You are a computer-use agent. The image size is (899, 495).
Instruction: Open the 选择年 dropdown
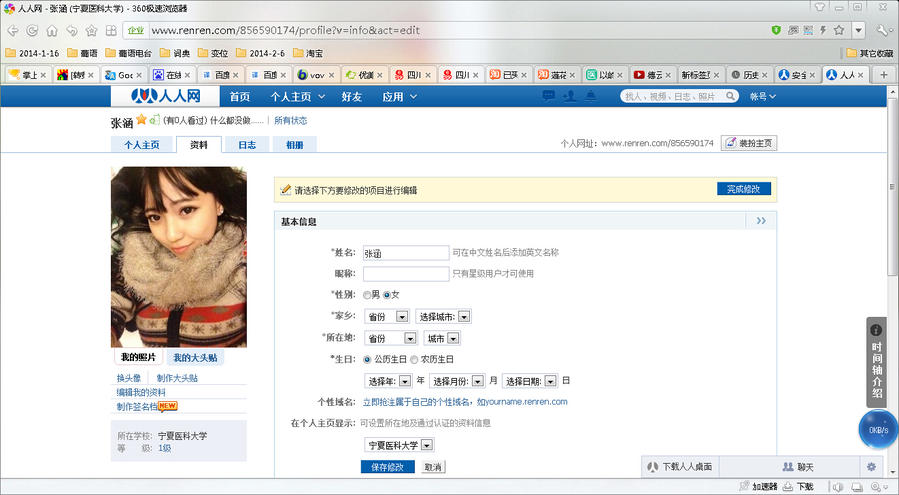click(x=388, y=381)
